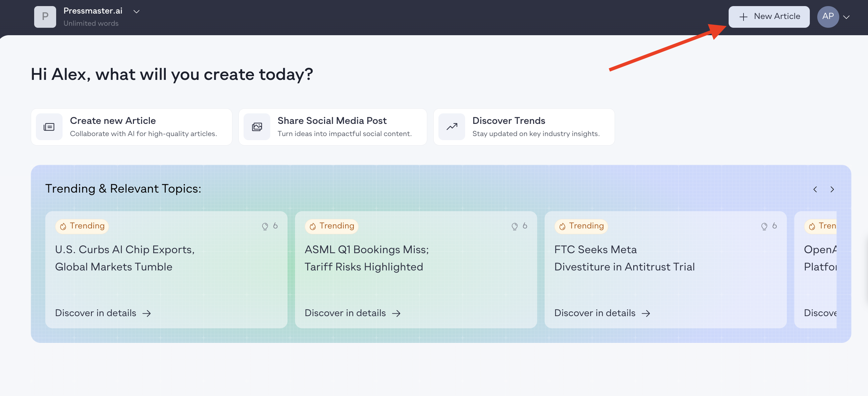868x396 pixels.
Task: Click Trending badge on ASML Q1 Bookings card
Action: point(332,226)
